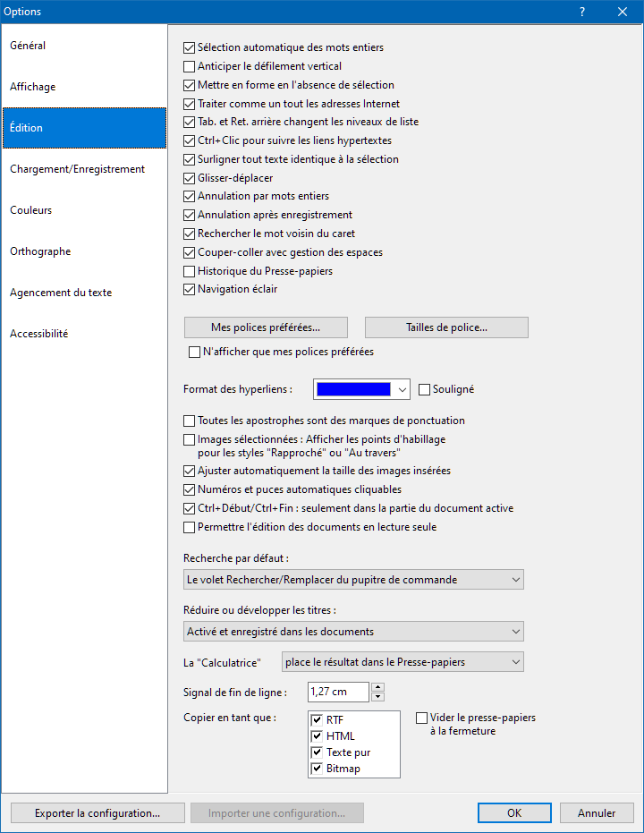The width and height of the screenshot is (644, 833).
Task: Enable Historique du Presse-papiers
Action: click(x=189, y=271)
